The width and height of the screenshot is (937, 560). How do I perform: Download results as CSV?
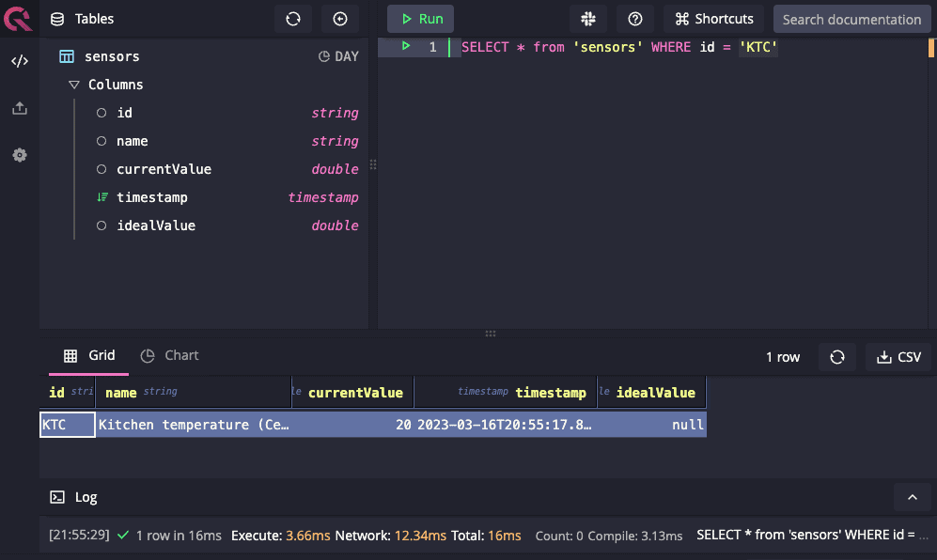[898, 357]
